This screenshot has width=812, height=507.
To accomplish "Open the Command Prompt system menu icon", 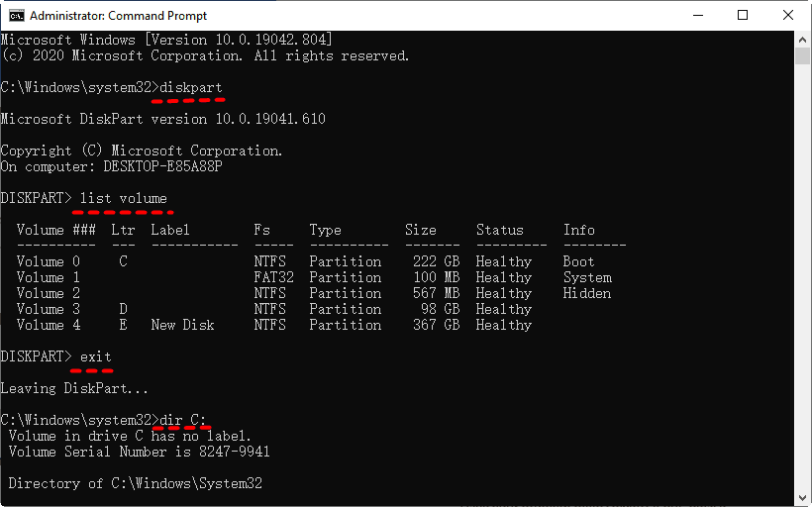I will pyautogui.click(x=15, y=16).
